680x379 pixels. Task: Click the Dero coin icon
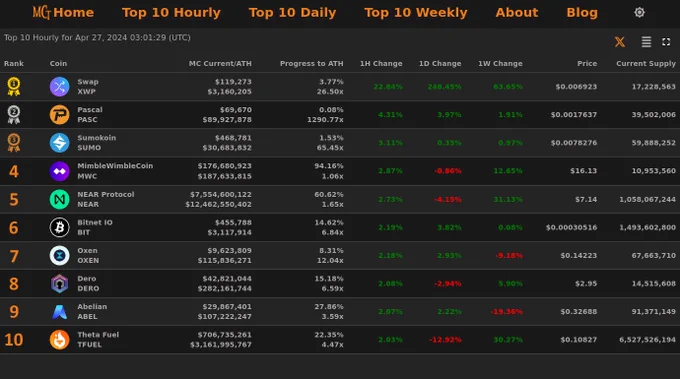pos(59,284)
